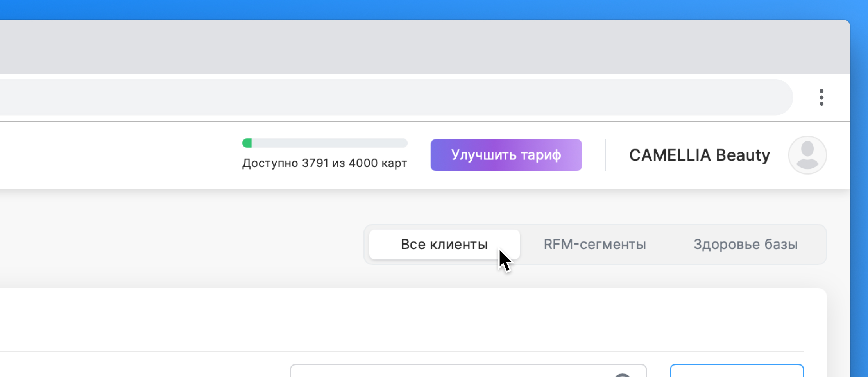
Task: Click the empty browser tab strip area
Action: click(x=391, y=47)
